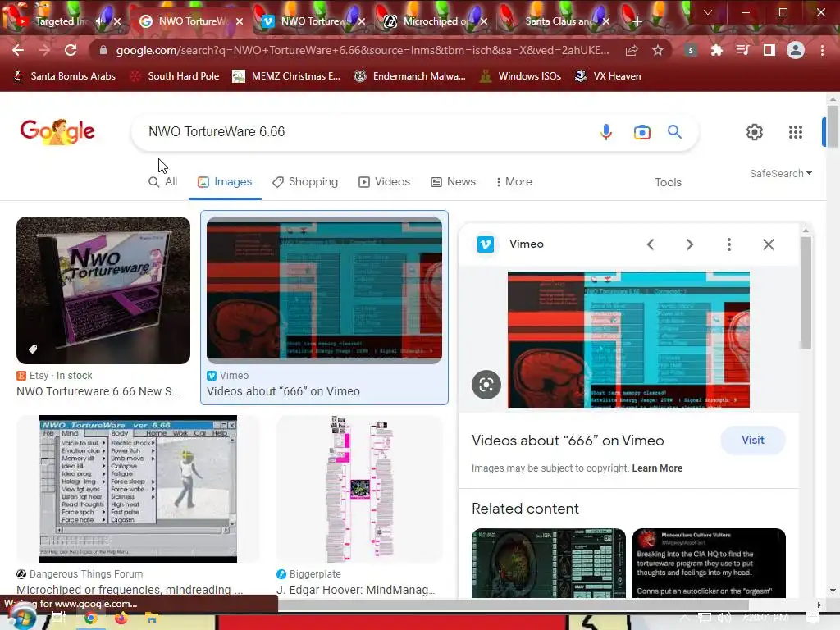Open the large preview image in Vimeo panel
Screen dimensions: 840x630
pyautogui.click(x=628, y=340)
